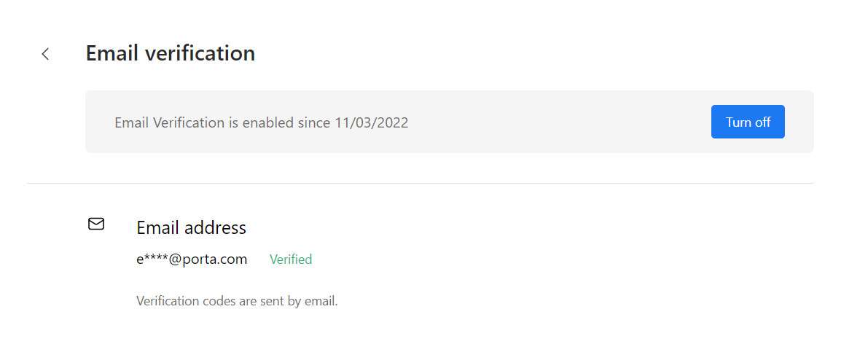Click the text Verification codes are sent by email

(237, 301)
